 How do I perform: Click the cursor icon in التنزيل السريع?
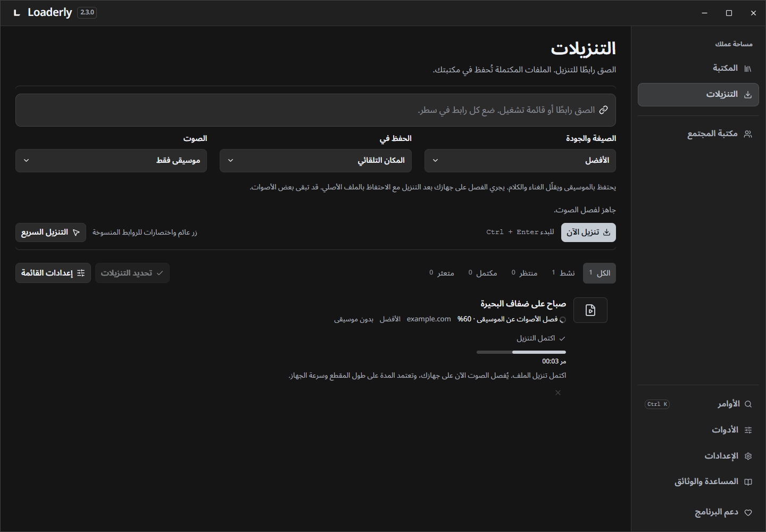point(77,232)
